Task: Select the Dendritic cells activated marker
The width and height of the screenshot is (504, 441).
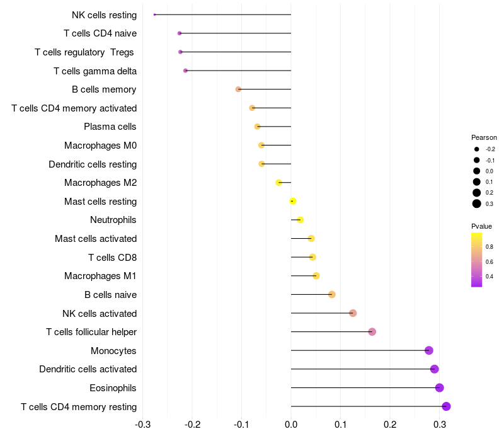Action: 434,369
